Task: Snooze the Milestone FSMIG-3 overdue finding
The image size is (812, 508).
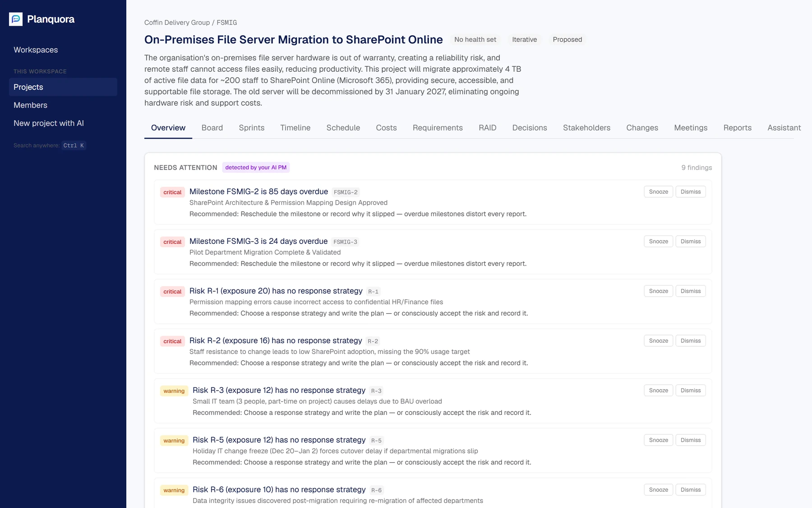Action: tap(658, 242)
